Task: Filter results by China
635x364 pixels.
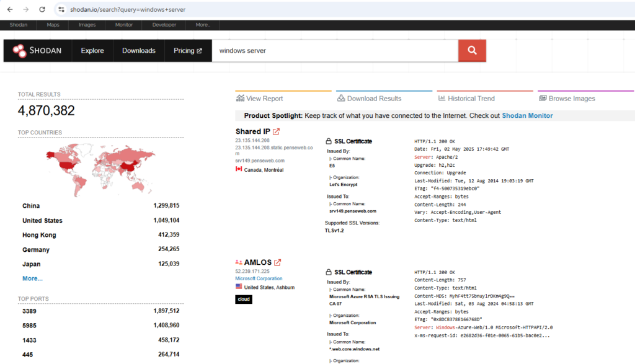Action: [x=101, y=206]
